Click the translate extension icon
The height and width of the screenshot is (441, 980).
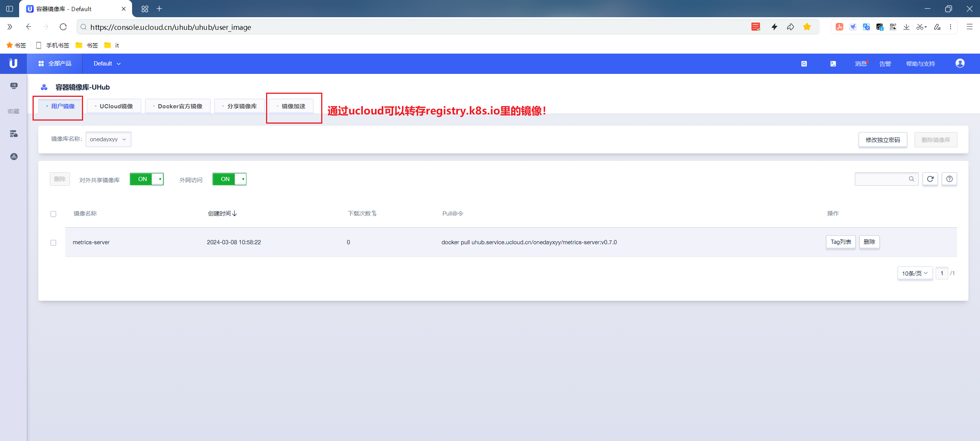coord(866,27)
